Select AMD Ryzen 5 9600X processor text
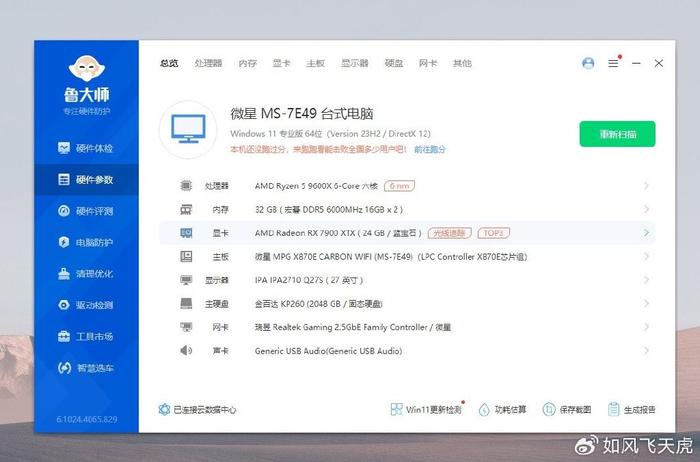The image size is (700, 462). (x=316, y=186)
